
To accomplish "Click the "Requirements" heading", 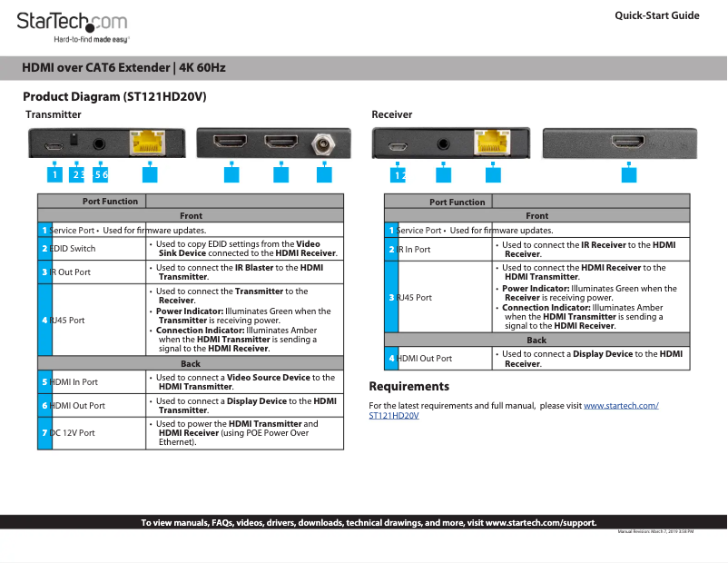I will 408,386.
